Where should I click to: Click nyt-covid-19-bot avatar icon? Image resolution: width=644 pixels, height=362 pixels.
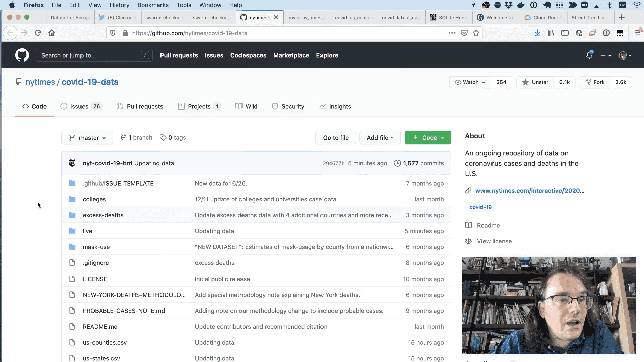[x=72, y=163]
